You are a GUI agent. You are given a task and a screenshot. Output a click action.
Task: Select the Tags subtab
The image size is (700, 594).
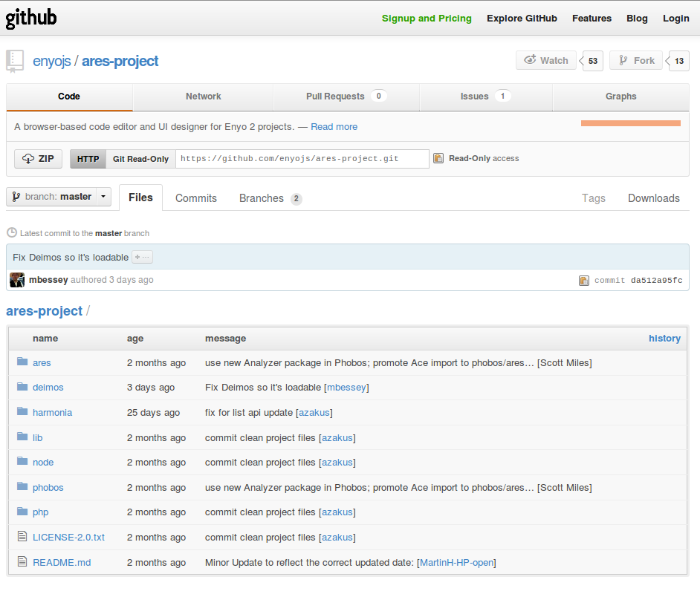[x=593, y=198]
